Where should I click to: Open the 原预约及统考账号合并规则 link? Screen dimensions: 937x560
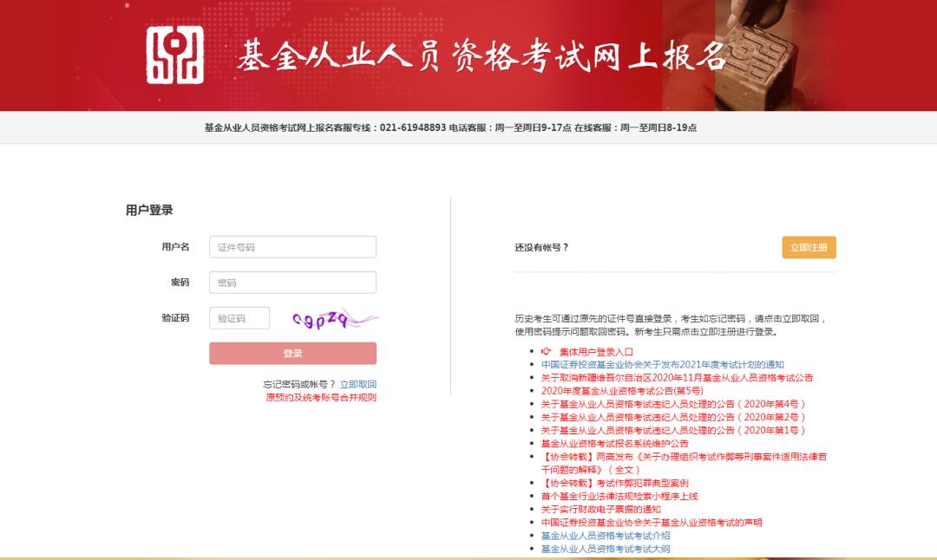[x=320, y=397]
